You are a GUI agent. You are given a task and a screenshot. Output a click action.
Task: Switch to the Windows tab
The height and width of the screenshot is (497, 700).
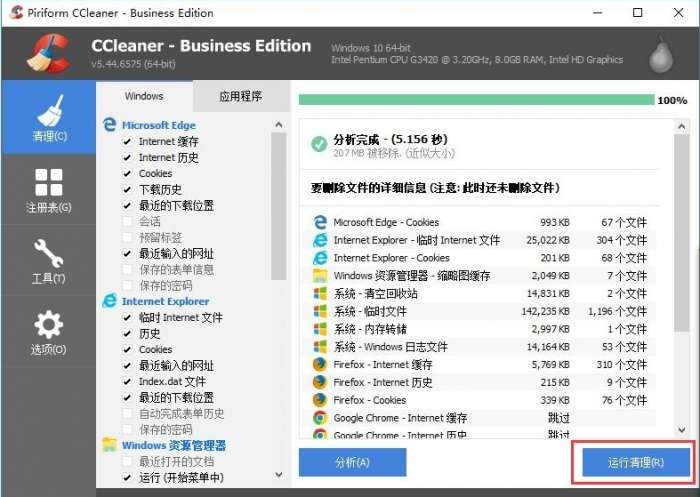pos(144,96)
